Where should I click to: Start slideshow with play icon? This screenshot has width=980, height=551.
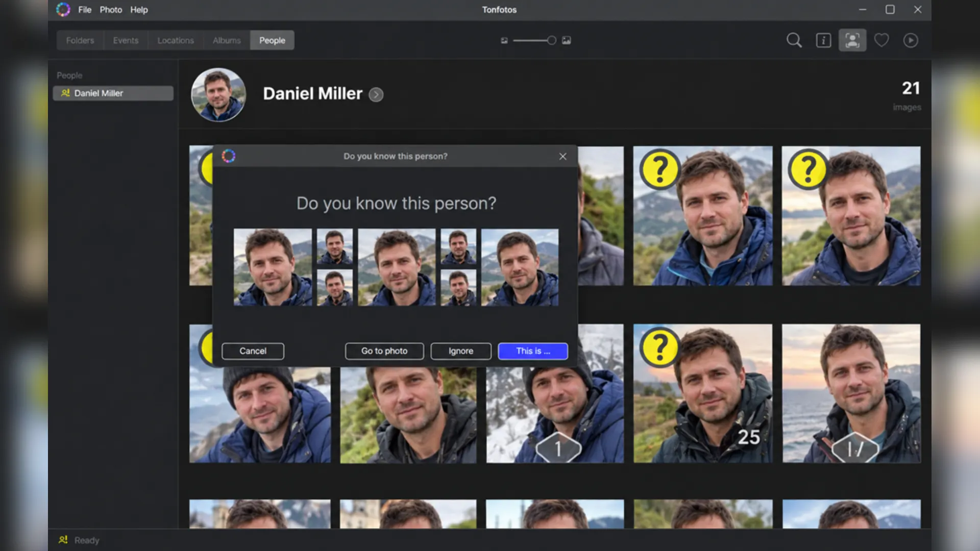[x=911, y=40]
